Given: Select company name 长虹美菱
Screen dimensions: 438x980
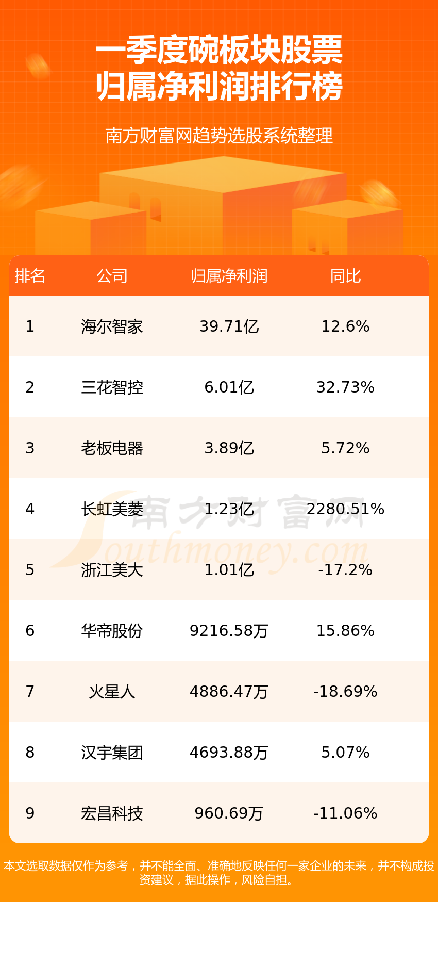Looking at the screenshot, I should click(112, 509).
